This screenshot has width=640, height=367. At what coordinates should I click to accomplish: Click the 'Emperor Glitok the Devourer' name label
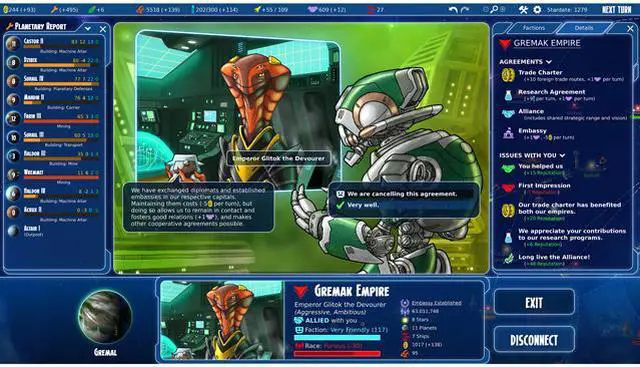(279, 158)
